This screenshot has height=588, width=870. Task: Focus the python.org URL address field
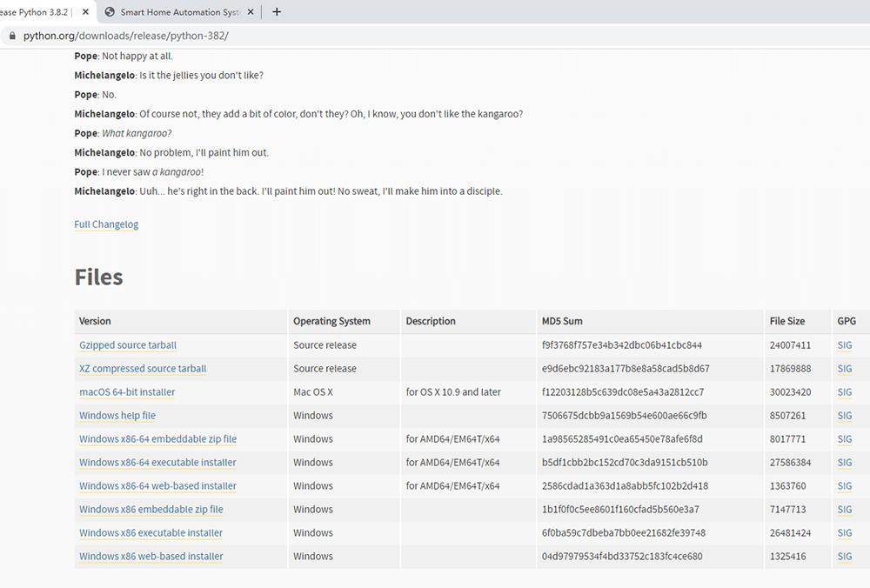click(348, 36)
